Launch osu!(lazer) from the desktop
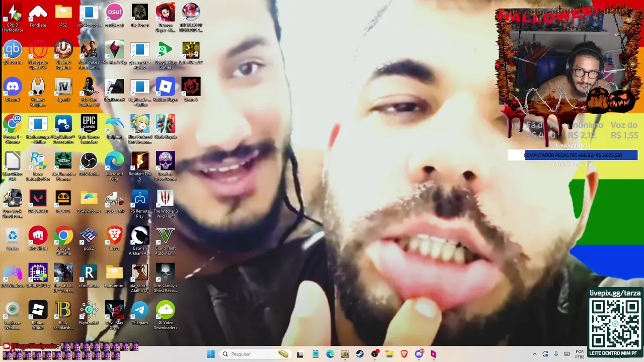Screen dimensions: 644x362 (x=114, y=16)
